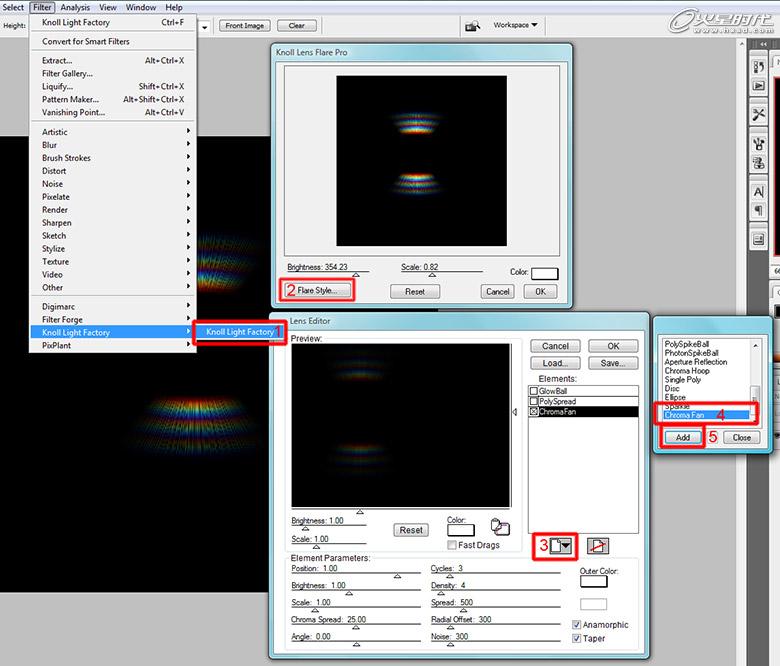Open the Analysis menu
The image size is (780, 666).
pyautogui.click(x=75, y=7)
